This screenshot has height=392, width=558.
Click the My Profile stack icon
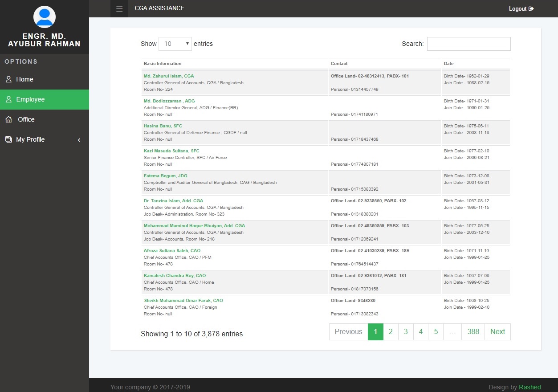tap(8, 139)
